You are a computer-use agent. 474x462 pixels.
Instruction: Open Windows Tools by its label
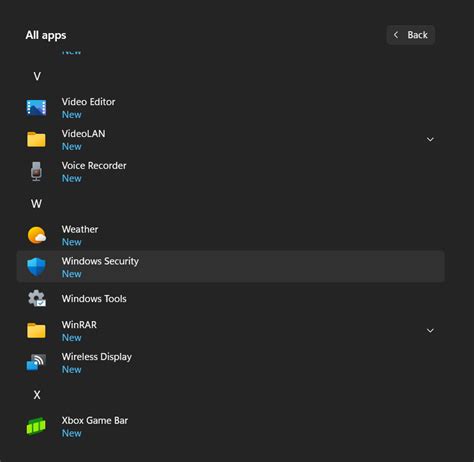[x=94, y=299]
